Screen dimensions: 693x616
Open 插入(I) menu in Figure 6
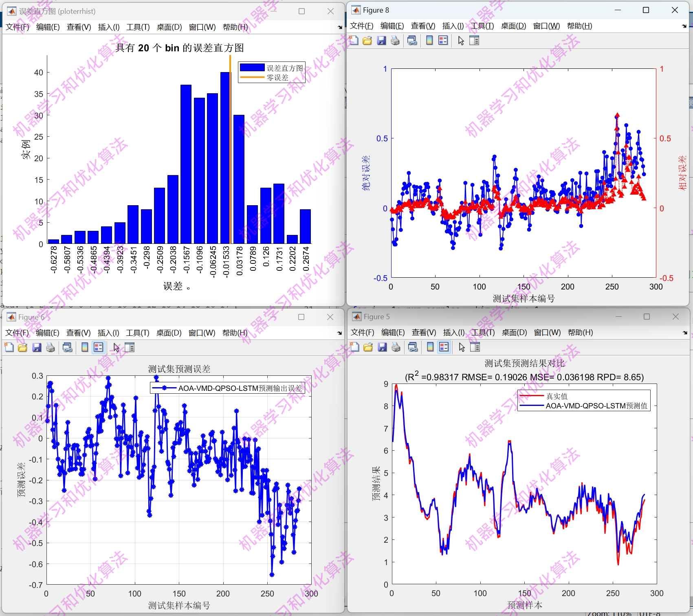coord(108,333)
